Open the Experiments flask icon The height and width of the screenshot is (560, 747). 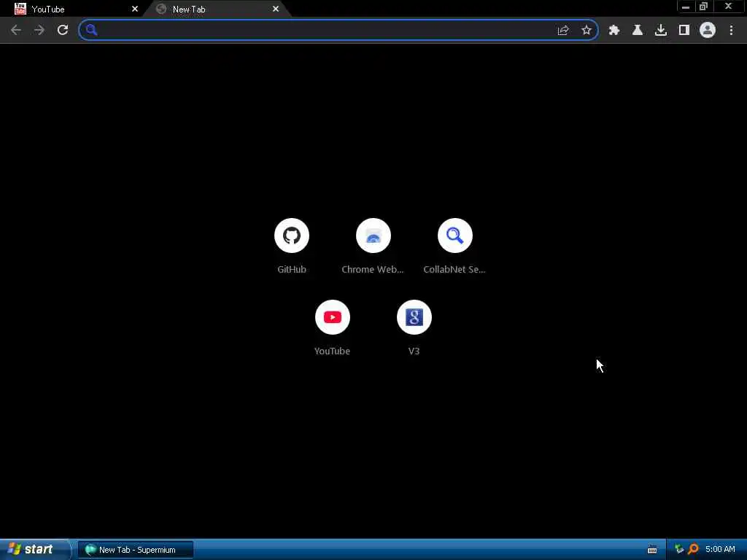click(638, 30)
